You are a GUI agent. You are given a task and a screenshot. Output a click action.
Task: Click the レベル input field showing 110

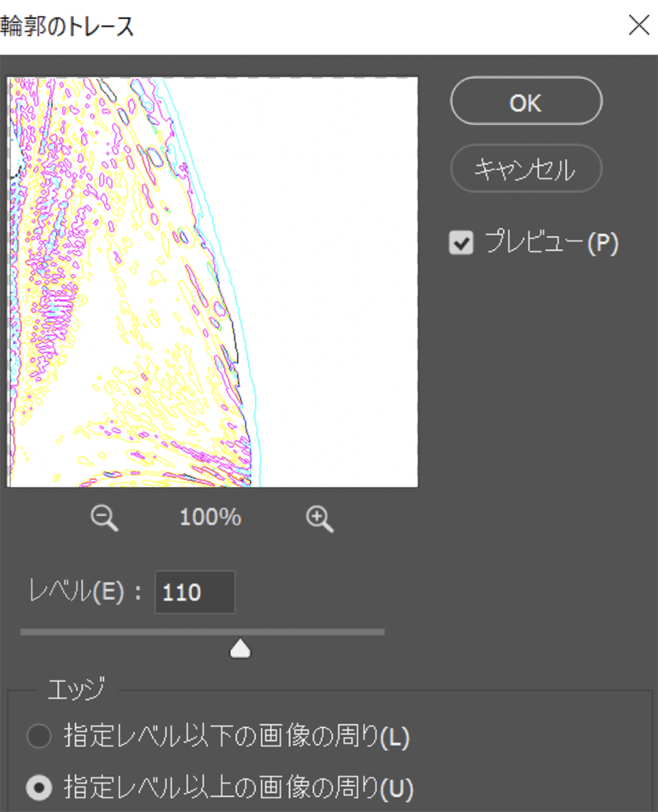[x=194, y=593]
